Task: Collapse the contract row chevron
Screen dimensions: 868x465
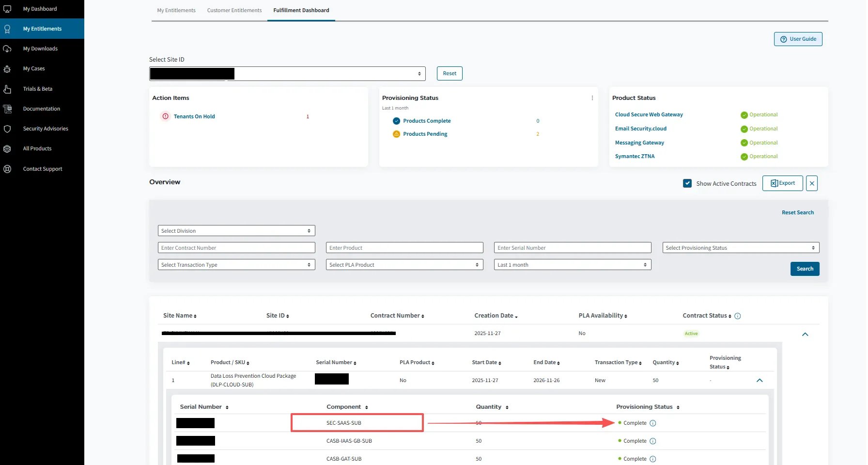Action: point(805,334)
